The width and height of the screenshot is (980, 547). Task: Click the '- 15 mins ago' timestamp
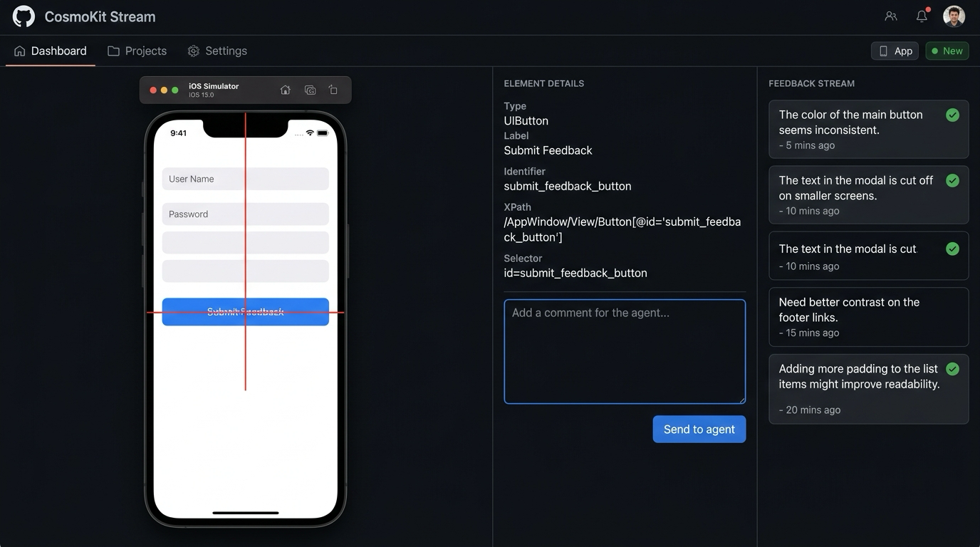pos(809,333)
